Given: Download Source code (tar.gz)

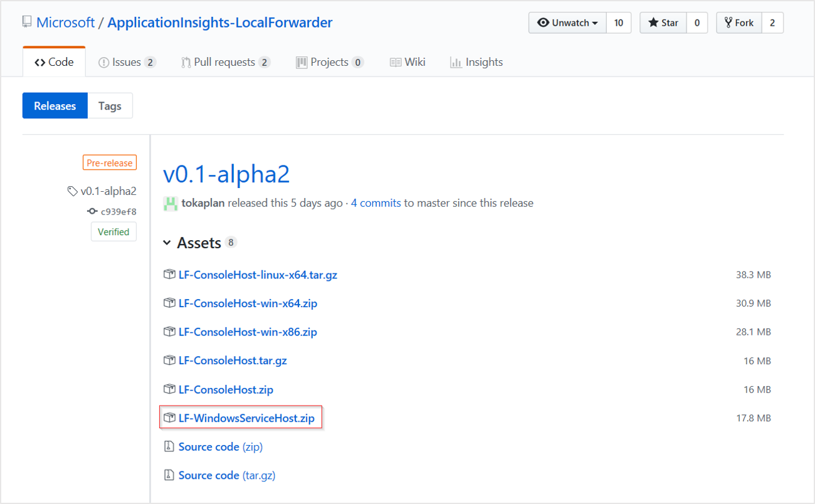Looking at the screenshot, I should pos(227,475).
